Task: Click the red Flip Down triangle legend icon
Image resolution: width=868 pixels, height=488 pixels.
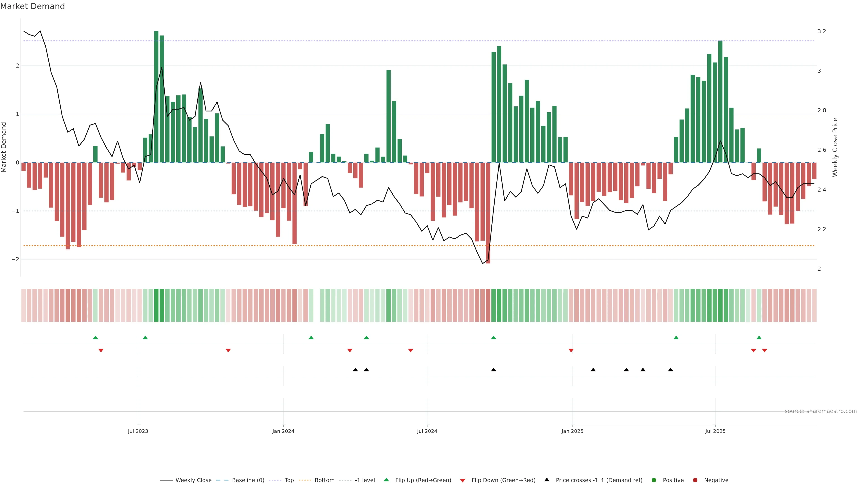Action: coord(463,480)
